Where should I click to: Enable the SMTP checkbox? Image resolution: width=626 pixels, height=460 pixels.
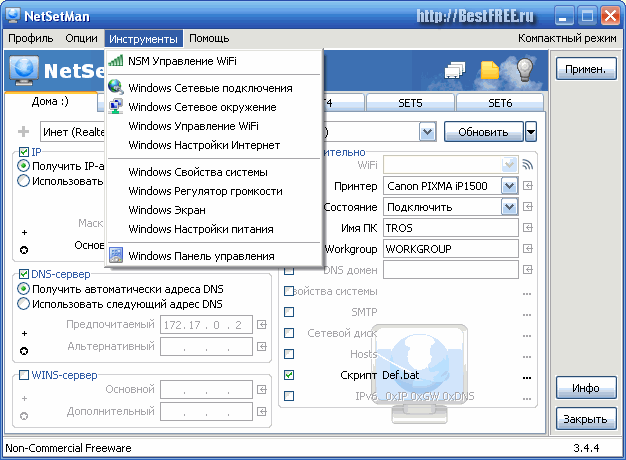[x=289, y=312]
